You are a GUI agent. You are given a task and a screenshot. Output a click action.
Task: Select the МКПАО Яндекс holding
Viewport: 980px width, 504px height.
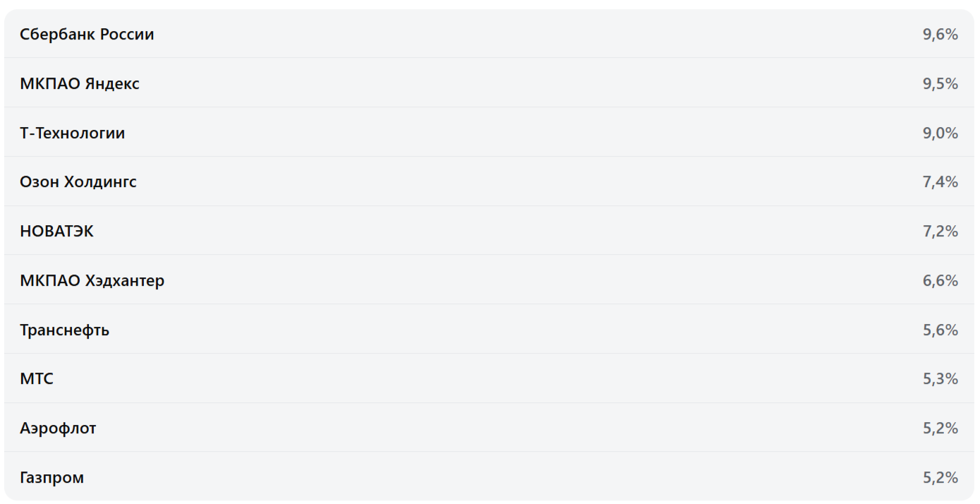80,84
